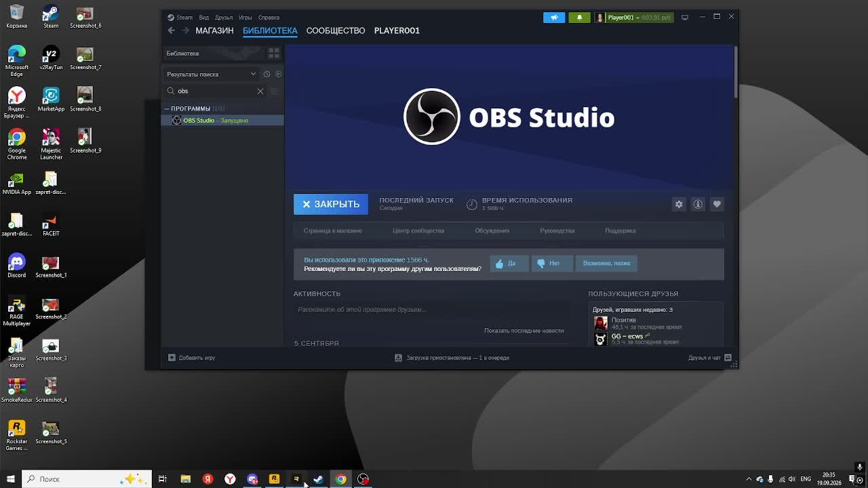Click the ЗАКРЫТЬ button to stop OBS
The width and height of the screenshot is (868, 488).
[331, 204]
